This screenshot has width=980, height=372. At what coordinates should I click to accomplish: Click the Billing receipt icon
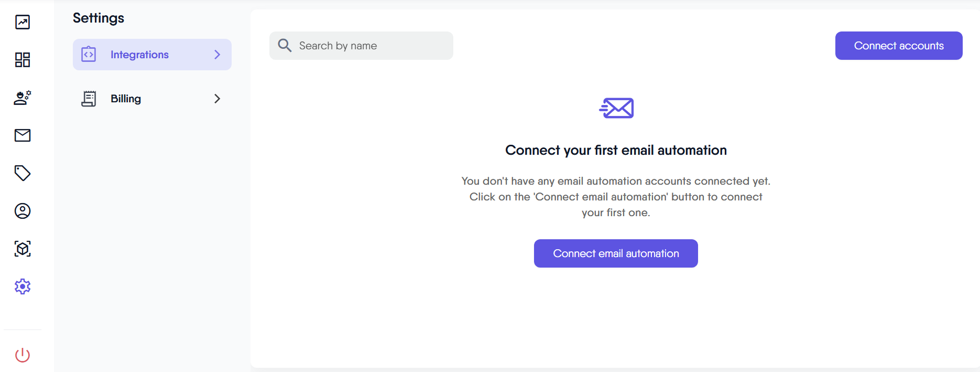coord(89,99)
